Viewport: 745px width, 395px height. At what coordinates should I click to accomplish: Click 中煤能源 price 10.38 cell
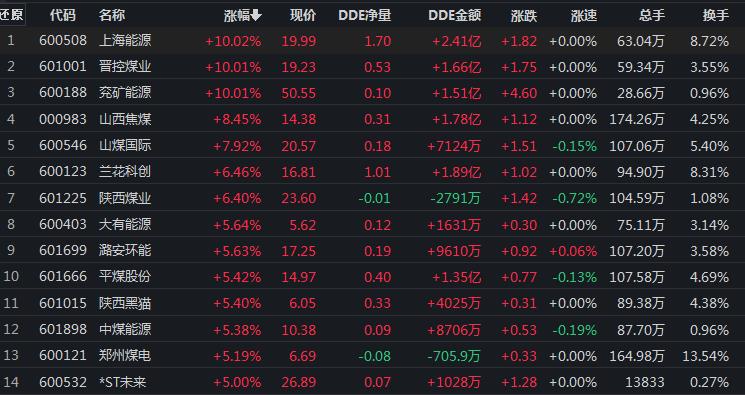[298, 329]
